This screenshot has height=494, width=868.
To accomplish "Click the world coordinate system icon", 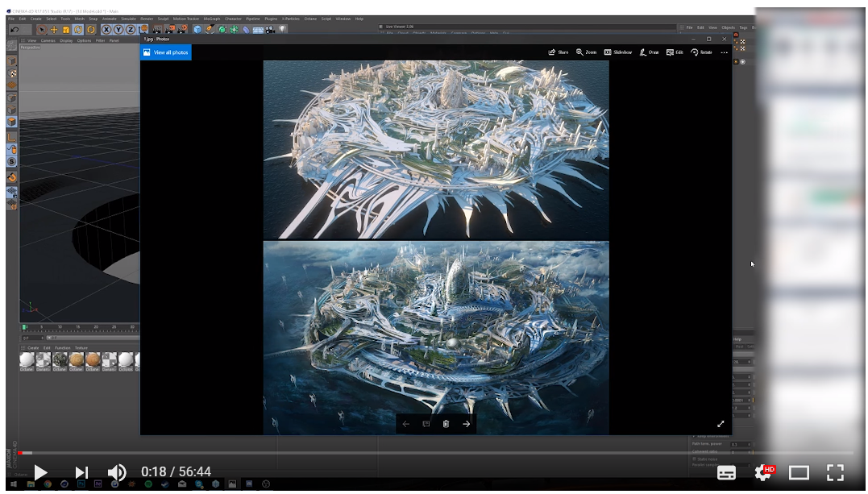I will point(144,29).
